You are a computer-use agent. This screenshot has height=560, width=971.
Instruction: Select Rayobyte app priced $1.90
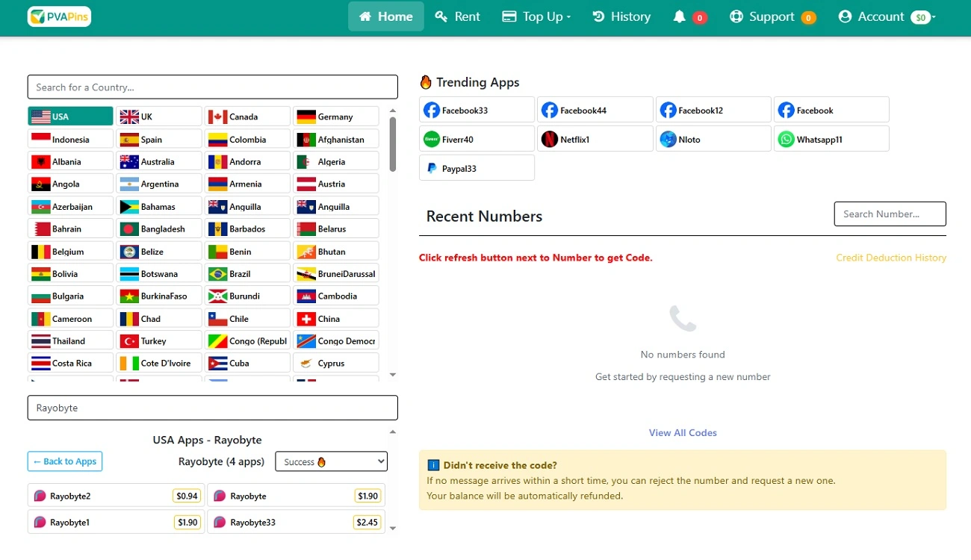pyautogui.click(x=296, y=496)
